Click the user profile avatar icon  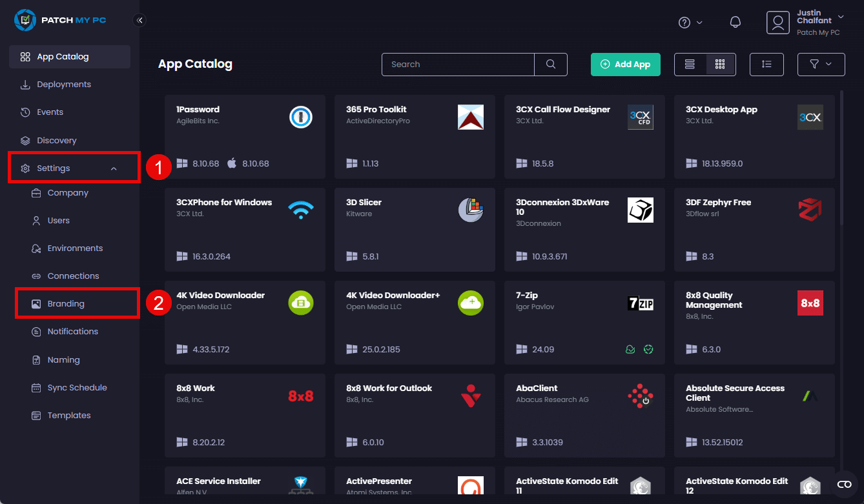(x=778, y=23)
